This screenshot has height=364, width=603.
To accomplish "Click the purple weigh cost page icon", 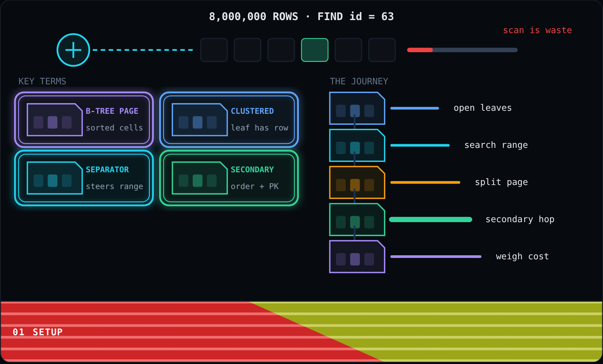I will (x=357, y=257).
